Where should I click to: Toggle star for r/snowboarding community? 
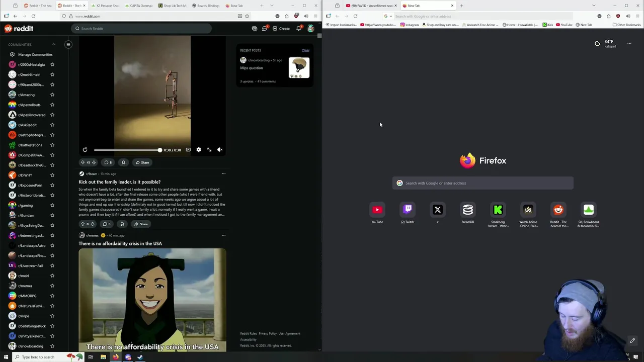click(x=52, y=346)
